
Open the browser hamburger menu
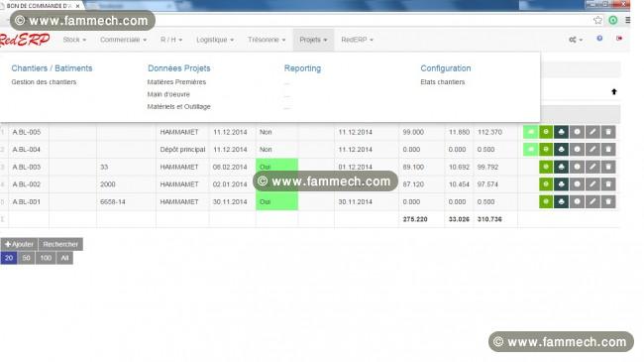click(628, 20)
